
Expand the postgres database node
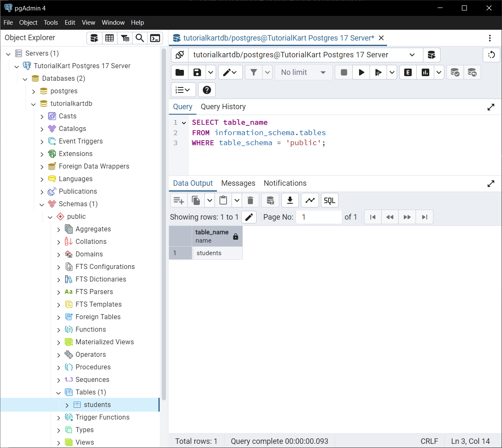point(33,92)
